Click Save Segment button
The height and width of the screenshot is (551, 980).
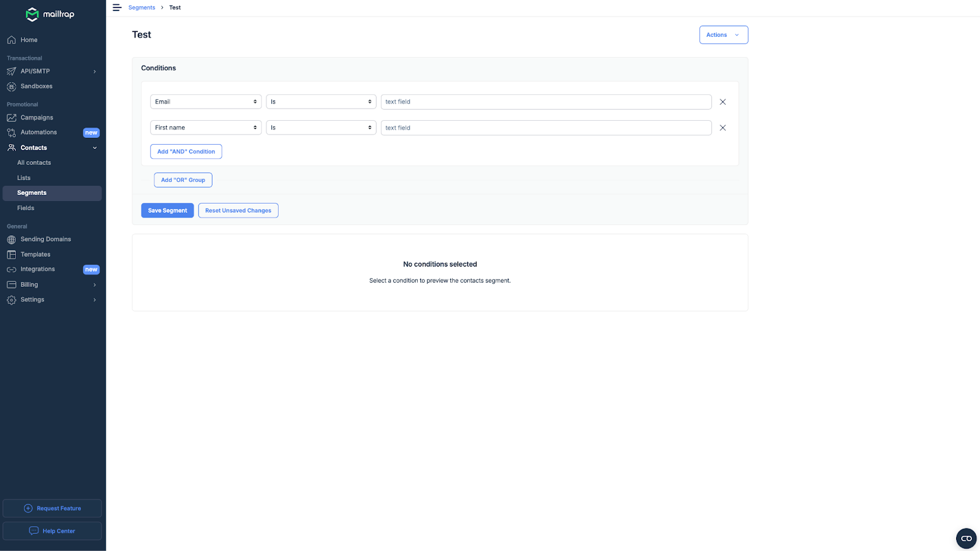[x=167, y=210]
